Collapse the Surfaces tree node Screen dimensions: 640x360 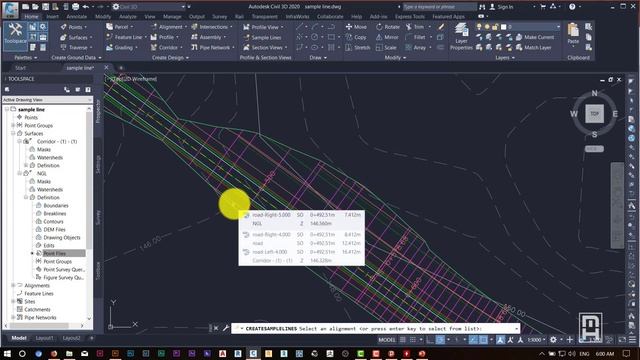[x=13, y=133]
